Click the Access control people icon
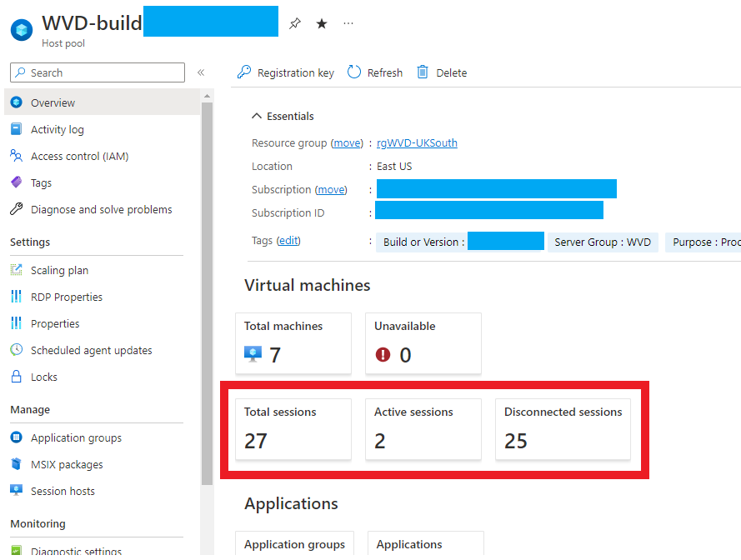 click(16, 156)
